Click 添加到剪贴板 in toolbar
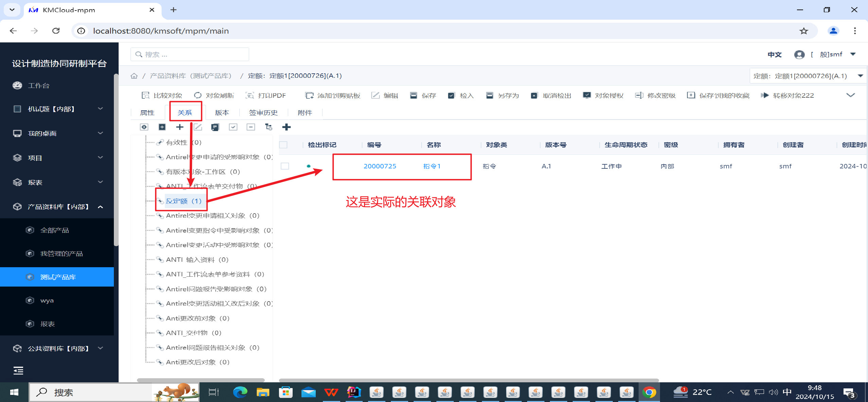The width and height of the screenshot is (868, 402). pyautogui.click(x=333, y=95)
